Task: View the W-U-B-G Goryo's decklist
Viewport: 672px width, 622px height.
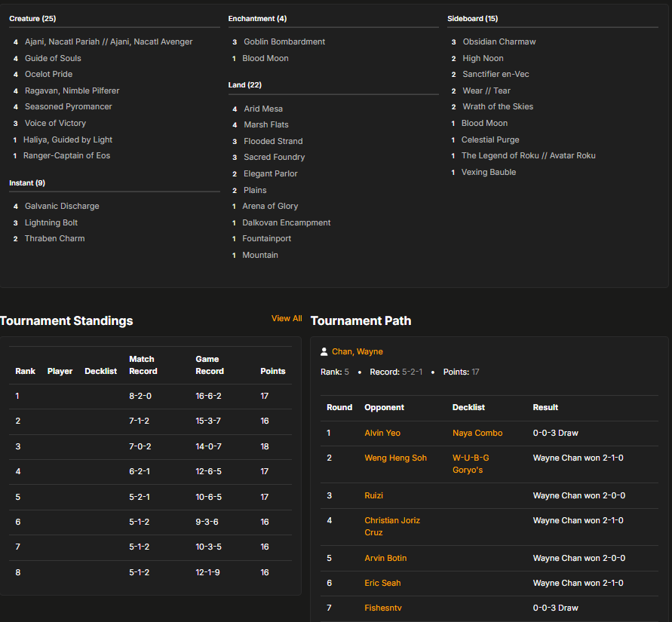Action: (471, 464)
